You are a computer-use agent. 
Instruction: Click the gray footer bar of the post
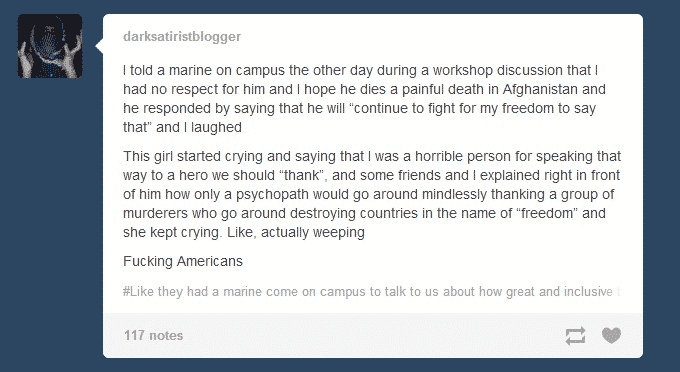[373, 335]
